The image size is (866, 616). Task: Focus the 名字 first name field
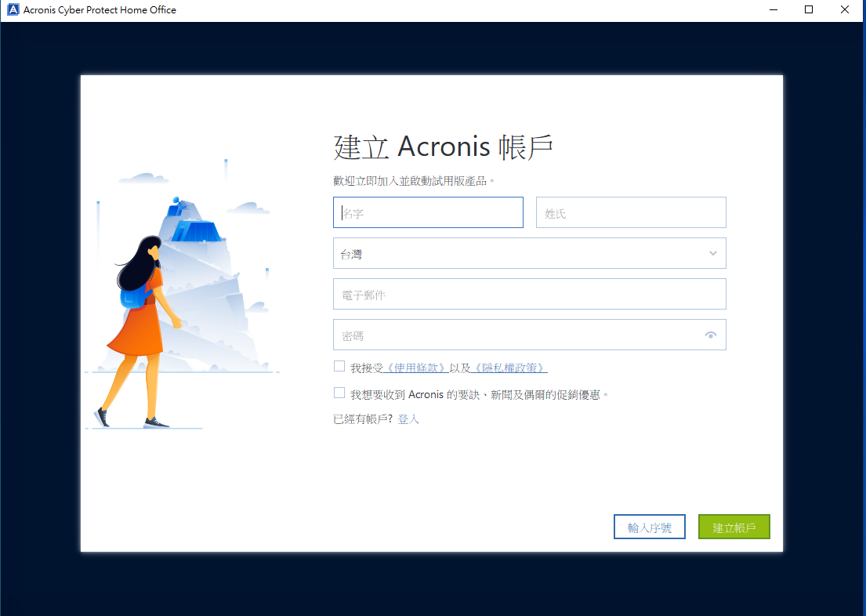[x=428, y=212]
